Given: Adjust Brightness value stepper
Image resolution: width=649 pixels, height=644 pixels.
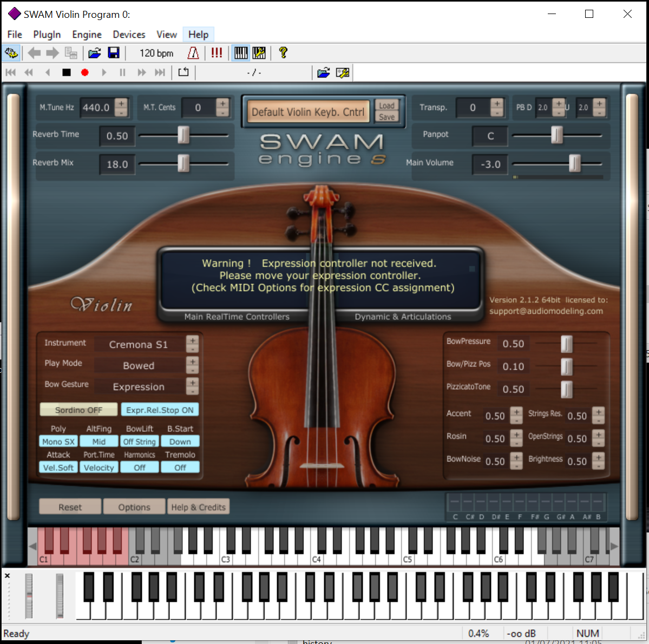Looking at the screenshot, I should tap(599, 461).
